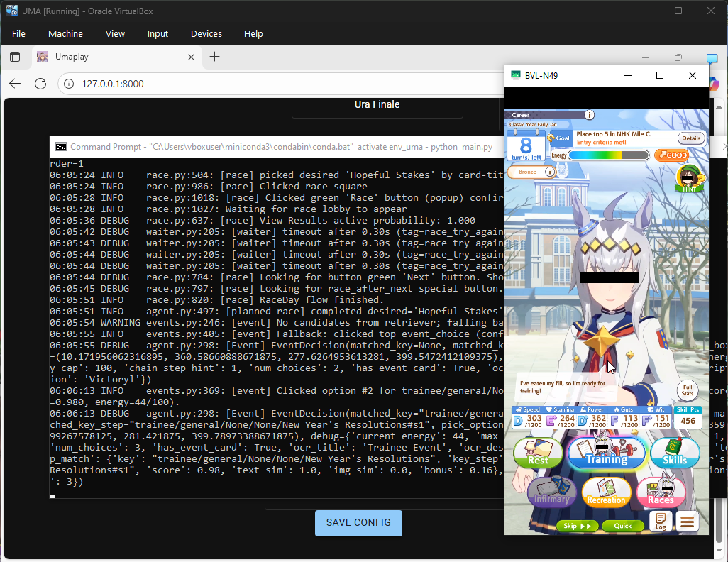This screenshot has height=562, width=728.
Task: Click Details button for the goal
Action: [x=691, y=138]
